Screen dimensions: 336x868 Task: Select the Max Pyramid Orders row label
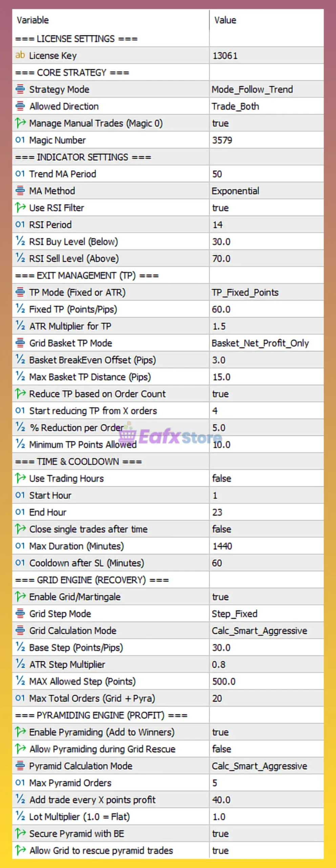pyautogui.click(x=70, y=783)
